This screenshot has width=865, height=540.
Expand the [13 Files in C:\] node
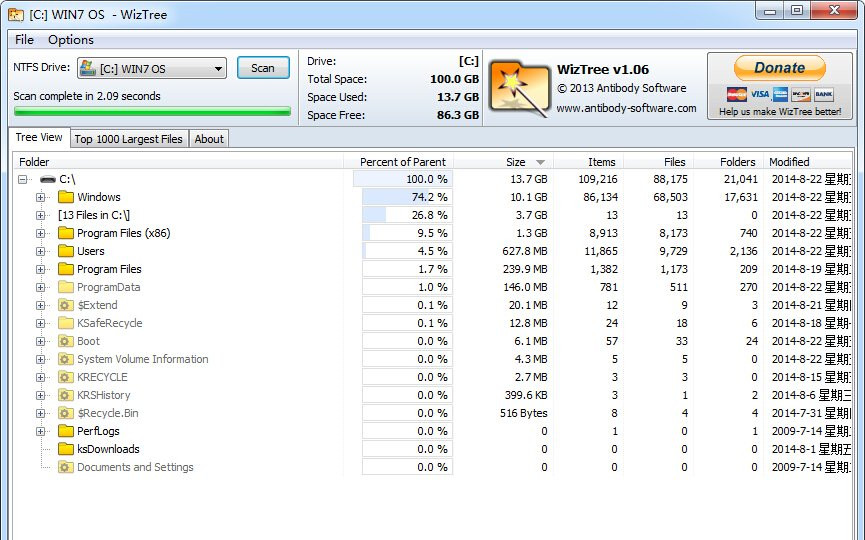coord(40,215)
